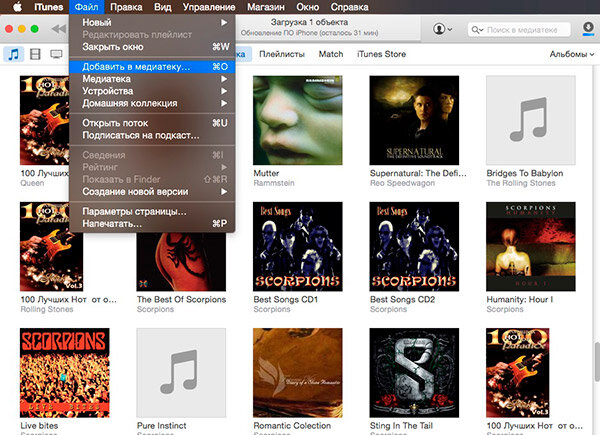Open the Bridges To Babylon placeholder cover
The height and width of the screenshot is (435, 600).
click(x=531, y=120)
